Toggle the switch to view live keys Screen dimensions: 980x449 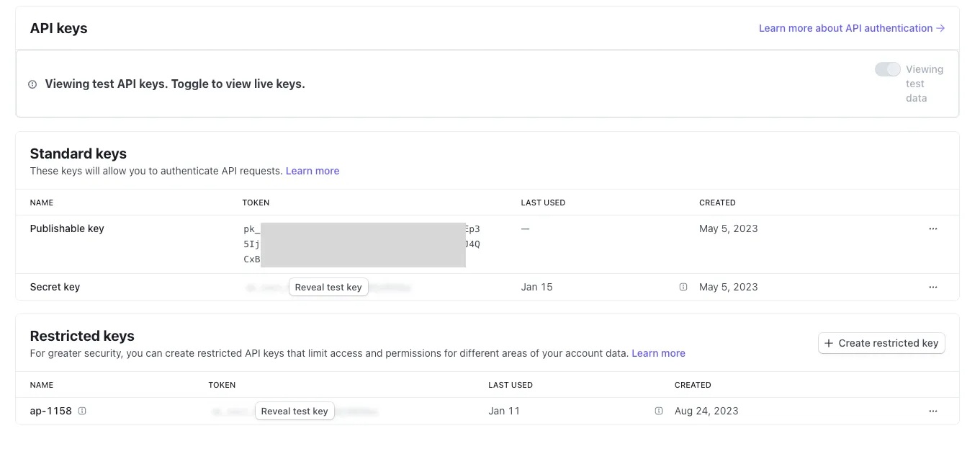click(x=888, y=68)
